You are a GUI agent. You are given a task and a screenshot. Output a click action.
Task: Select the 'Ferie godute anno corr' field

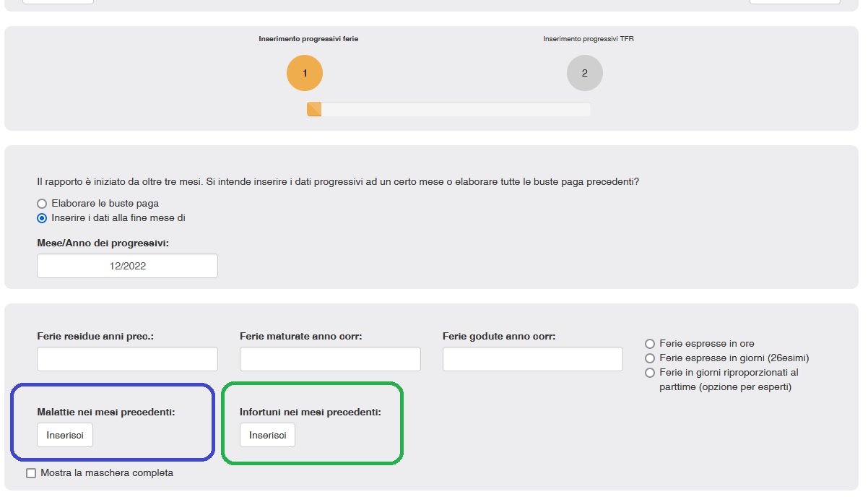click(x=532, y=359)
